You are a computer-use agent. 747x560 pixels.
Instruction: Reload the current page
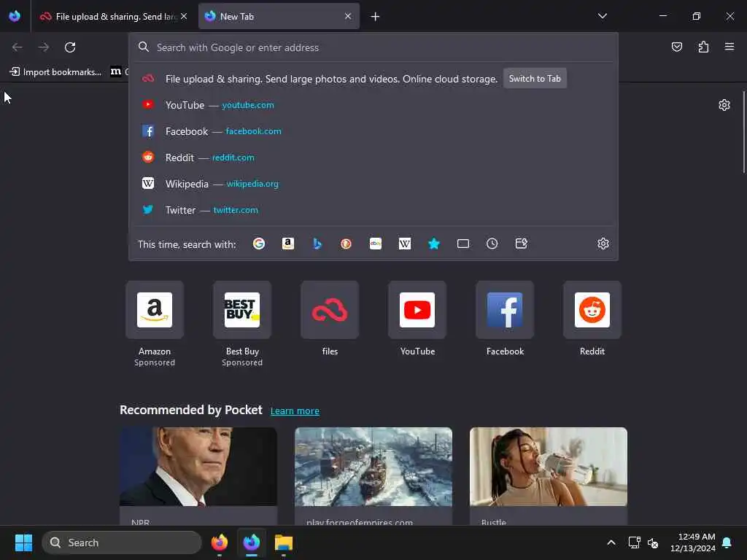[x=70, y=47]
